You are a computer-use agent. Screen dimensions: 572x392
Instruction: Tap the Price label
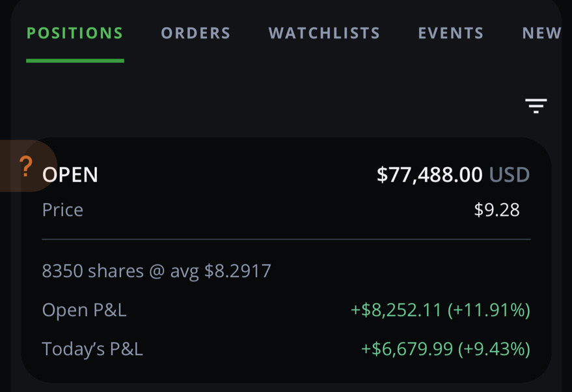[x=62, y=210]
